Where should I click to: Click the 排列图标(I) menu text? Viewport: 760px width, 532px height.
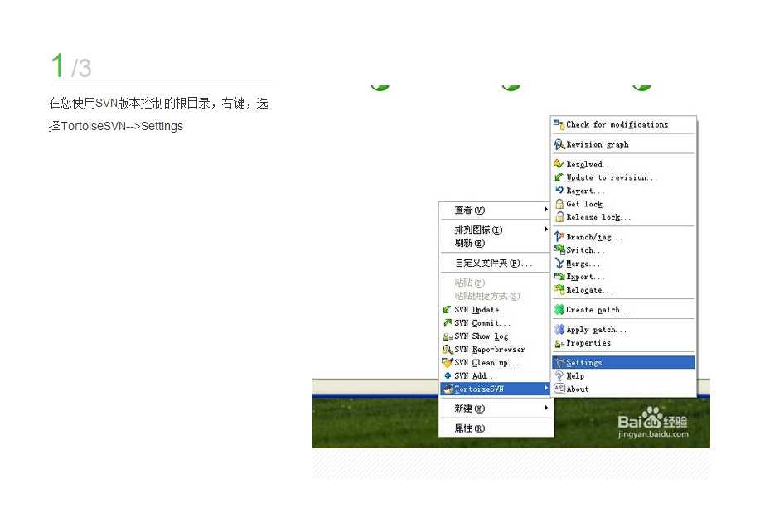[x=478, y=230]
